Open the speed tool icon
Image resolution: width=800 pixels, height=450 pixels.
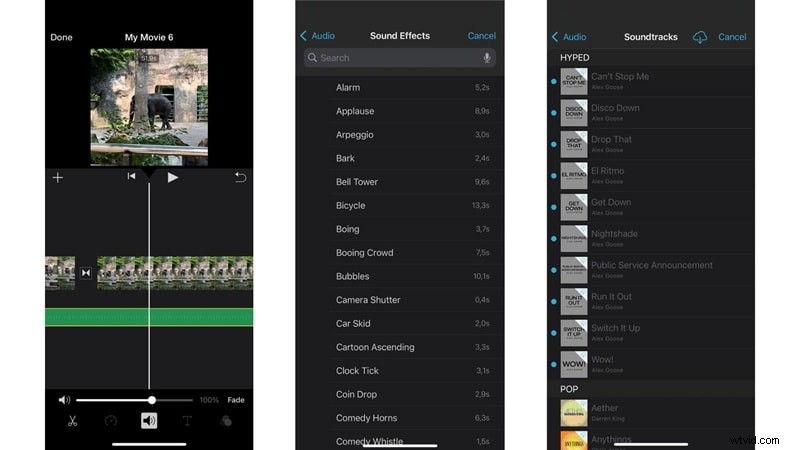(111, 421)
